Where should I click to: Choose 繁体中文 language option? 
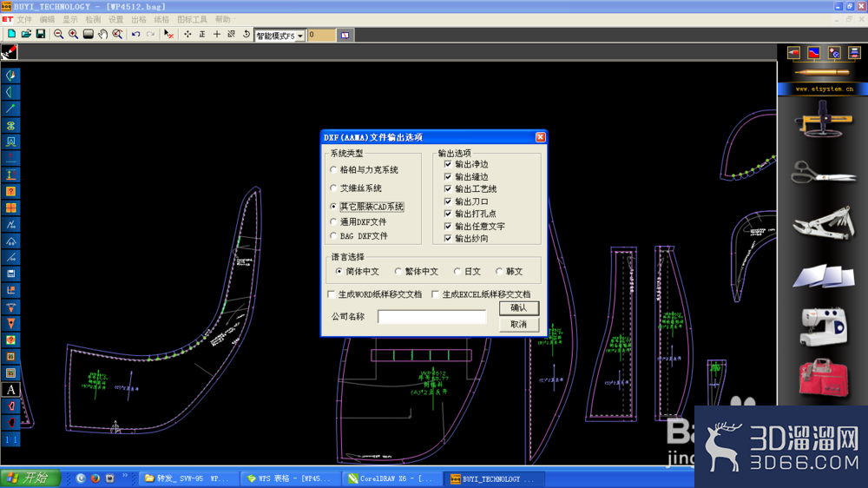[x=398, y=272]
